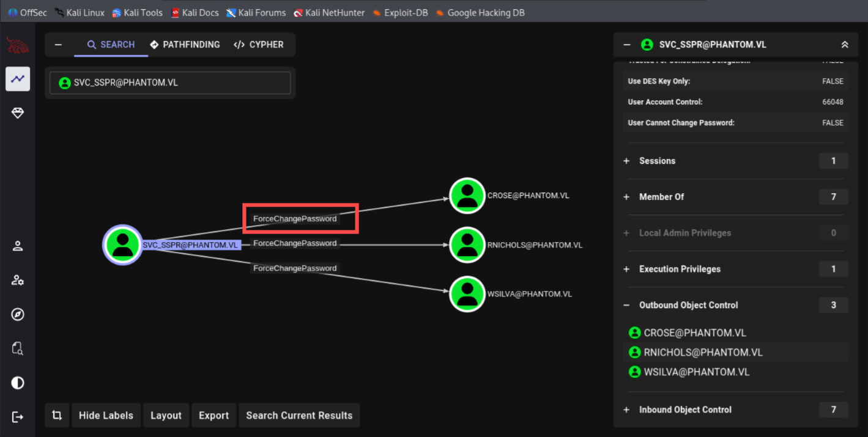Image resolution: width=868 pixels, height=437 pixels.
Task: Collapse the Outbound Object Control section
Action: click(626, 306)
